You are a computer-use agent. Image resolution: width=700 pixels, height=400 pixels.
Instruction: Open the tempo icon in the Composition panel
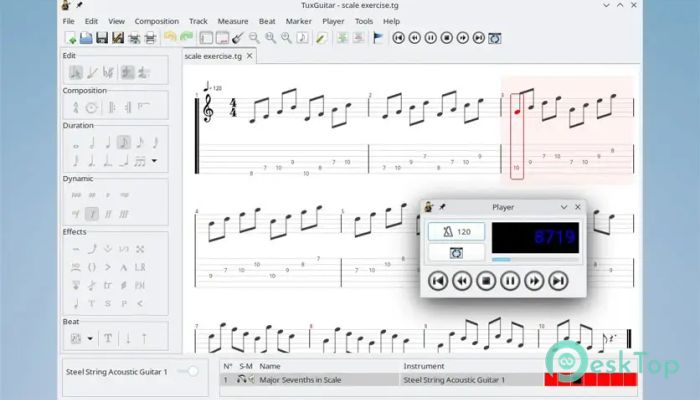[x=76, y=108]
